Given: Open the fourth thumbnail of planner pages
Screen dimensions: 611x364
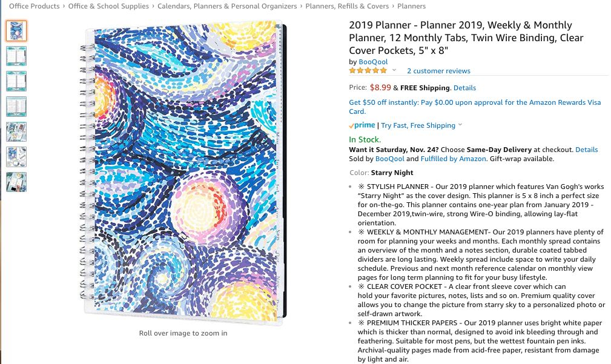Looking at the screenshot, I should pos(16,107).
